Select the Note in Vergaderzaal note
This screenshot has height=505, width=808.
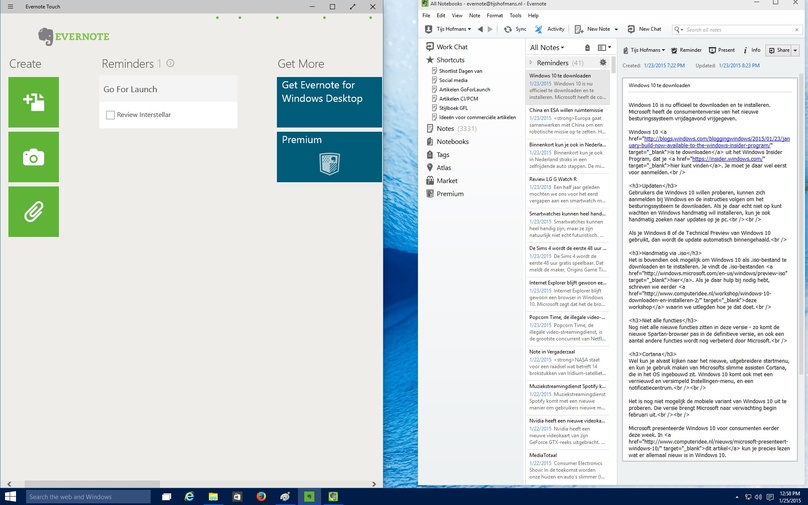point(567,363)
